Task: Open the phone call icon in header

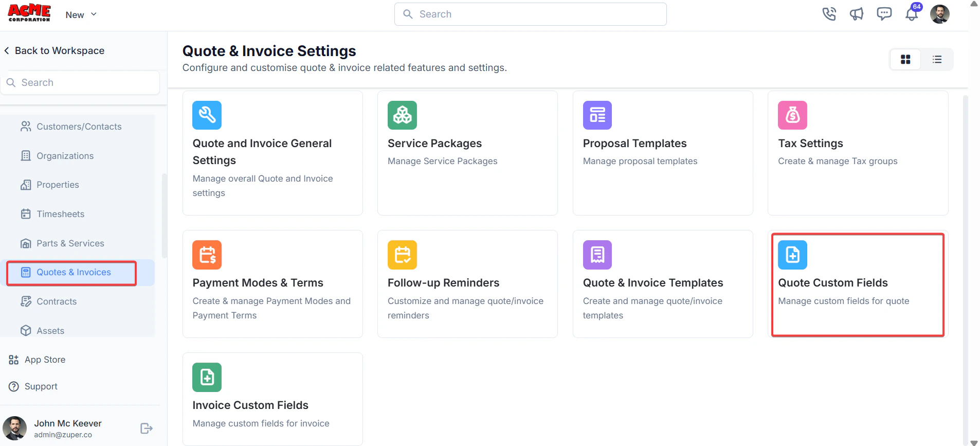Action: (829, 14)
